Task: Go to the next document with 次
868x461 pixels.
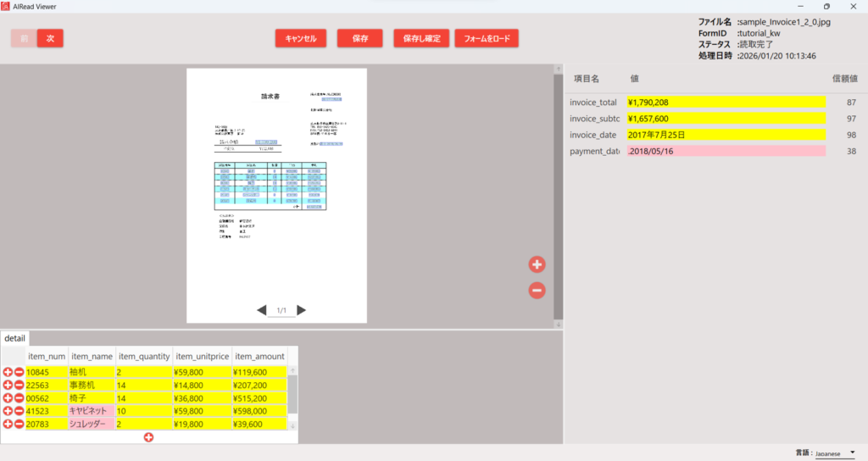Action: point(51,38)
